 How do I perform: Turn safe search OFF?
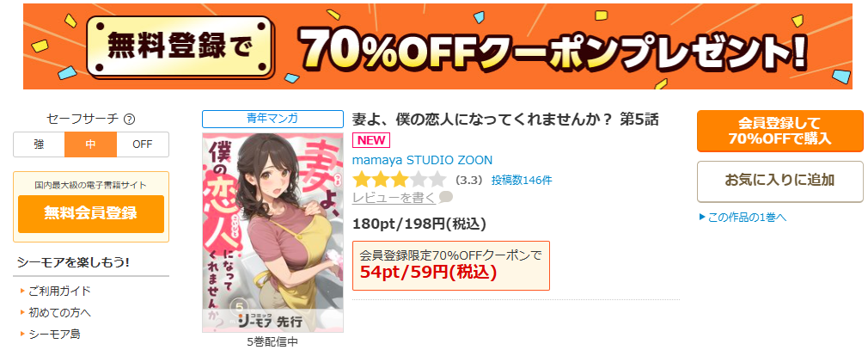point(143,144)
